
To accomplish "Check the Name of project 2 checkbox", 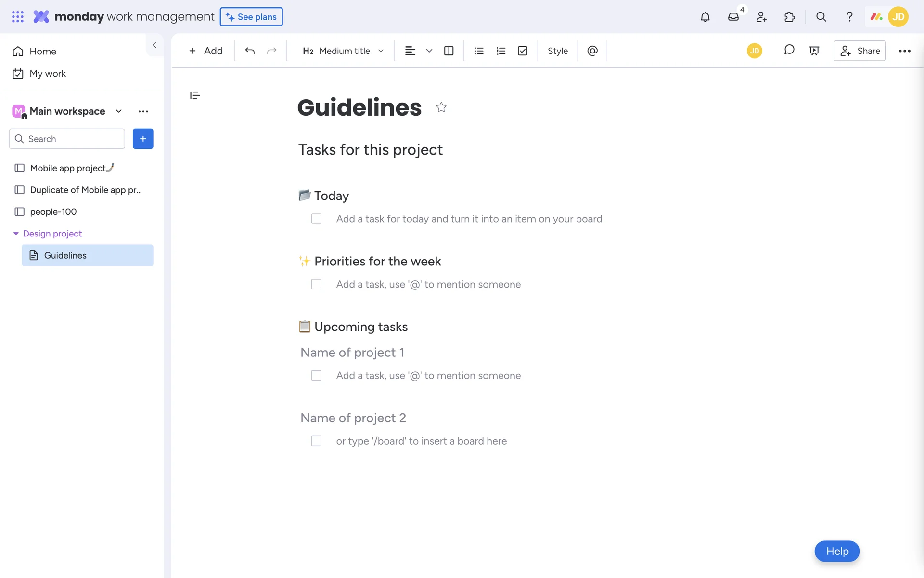I will (316, 441).
